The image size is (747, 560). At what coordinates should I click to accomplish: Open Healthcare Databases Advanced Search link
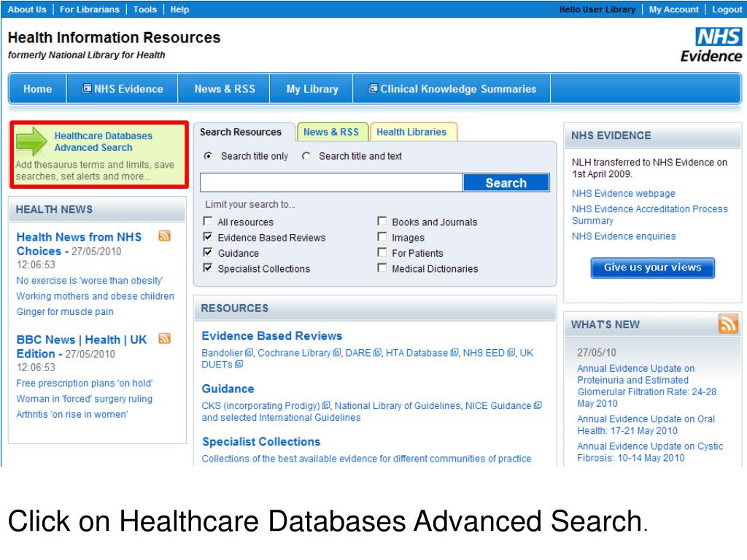click(104, 141)
